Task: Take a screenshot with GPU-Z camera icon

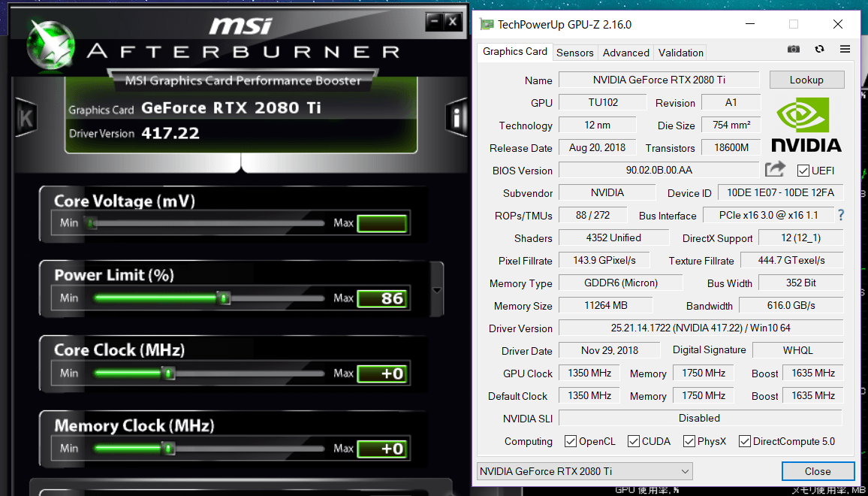Action: tap(794, 50)
